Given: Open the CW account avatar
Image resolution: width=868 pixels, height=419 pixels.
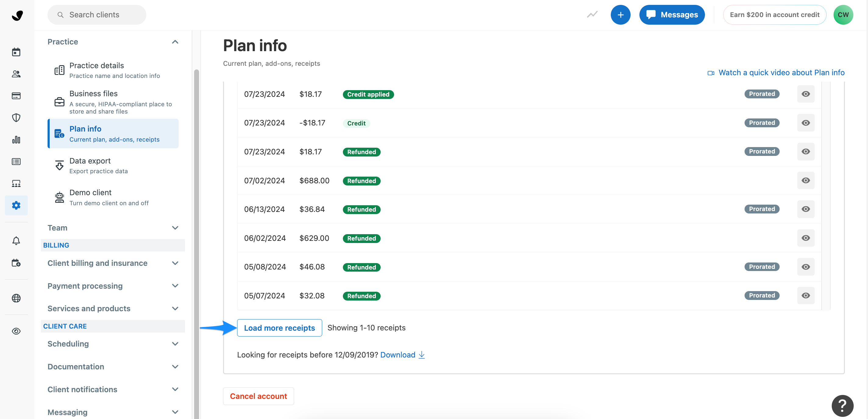Looking at the screenshot, I should (x=843, y=15).
